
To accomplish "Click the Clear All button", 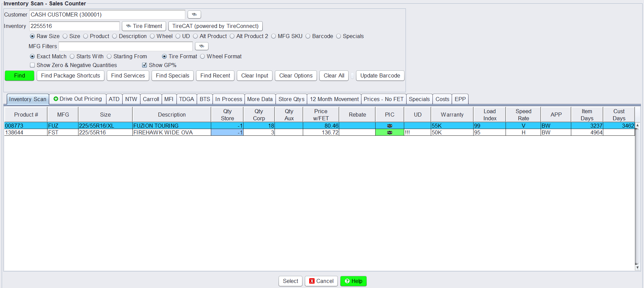I will (x=334, y=76).
